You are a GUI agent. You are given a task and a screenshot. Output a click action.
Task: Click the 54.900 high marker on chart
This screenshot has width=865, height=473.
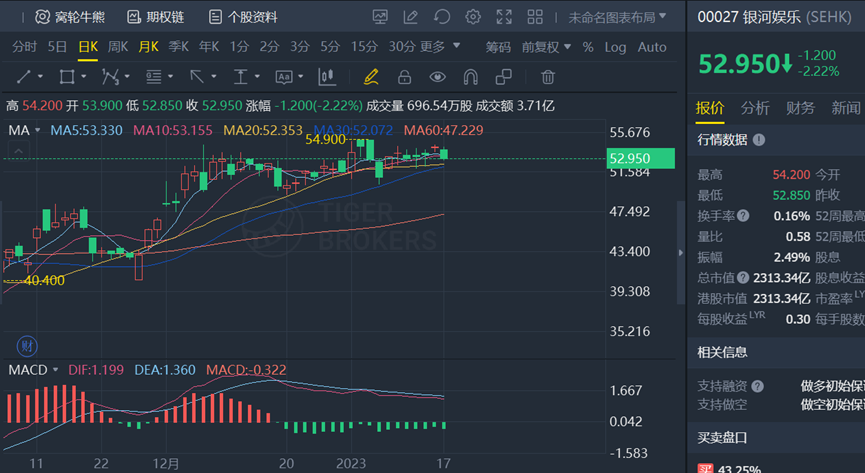tap(325, 140)
